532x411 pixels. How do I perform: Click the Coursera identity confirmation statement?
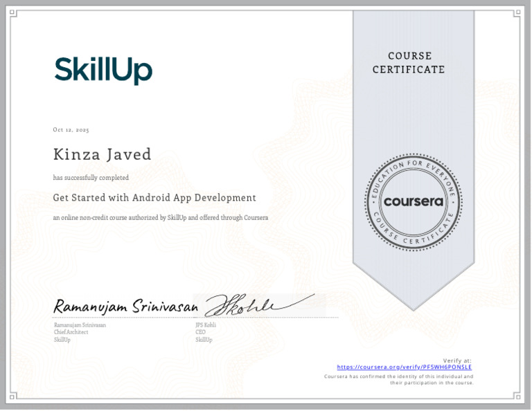(399, 380)
